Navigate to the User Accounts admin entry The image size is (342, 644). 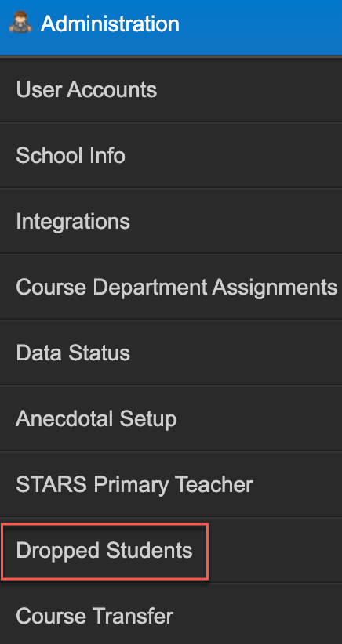171,89
